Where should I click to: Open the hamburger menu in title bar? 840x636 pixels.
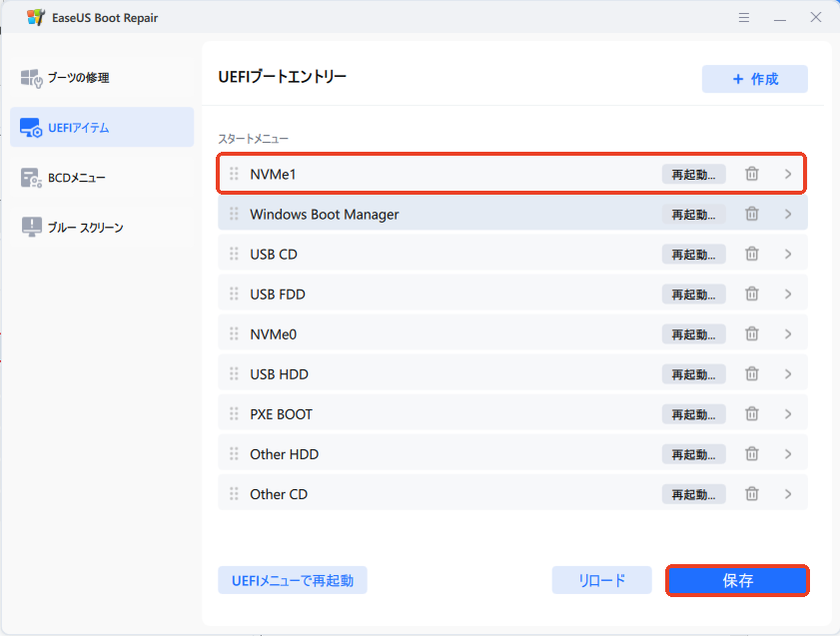pos(743,18)
